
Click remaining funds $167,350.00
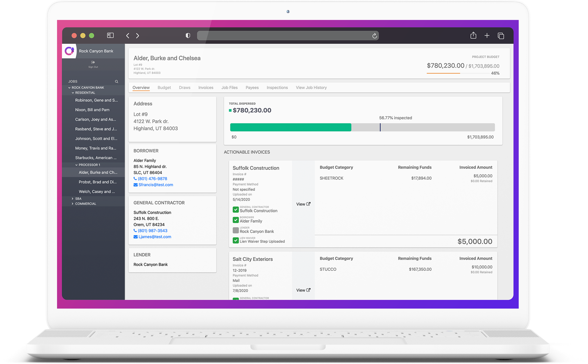420,269
